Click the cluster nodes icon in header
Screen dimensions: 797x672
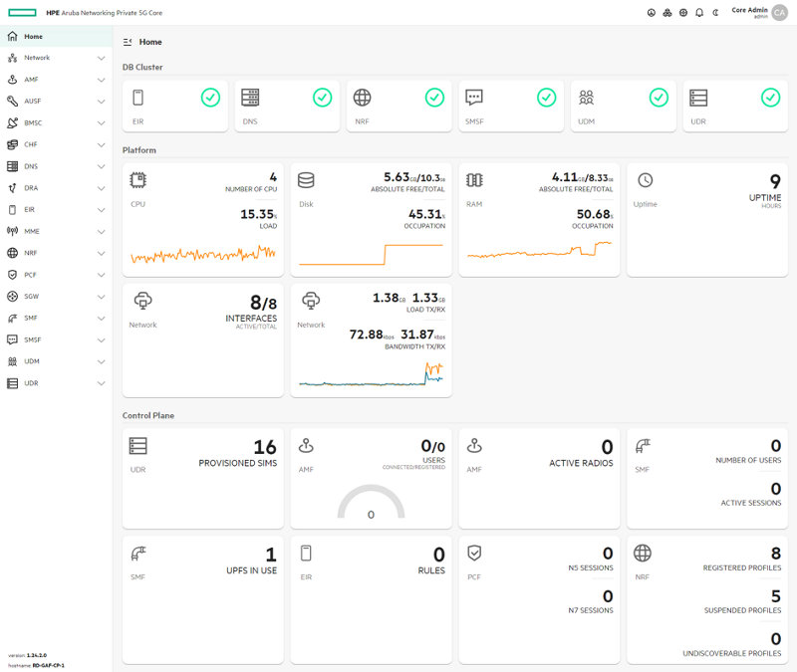click(x=666, y=12)
